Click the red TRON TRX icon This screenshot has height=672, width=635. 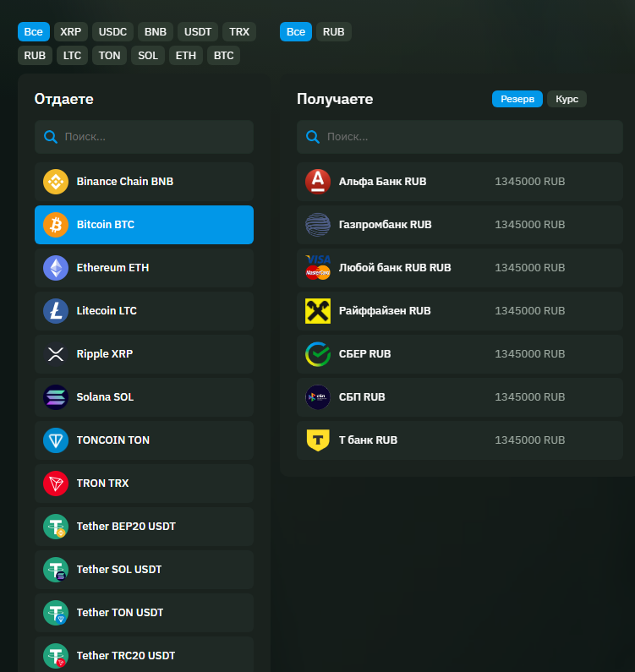click(56, 484)
